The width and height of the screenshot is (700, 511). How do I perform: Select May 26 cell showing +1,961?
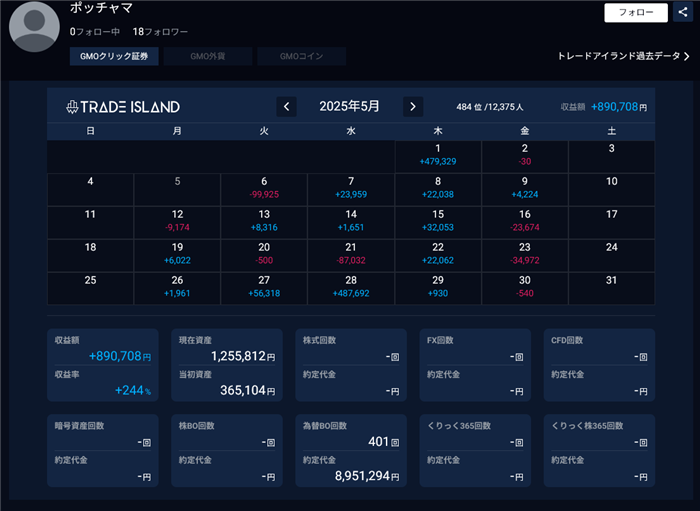pos(177,289)
